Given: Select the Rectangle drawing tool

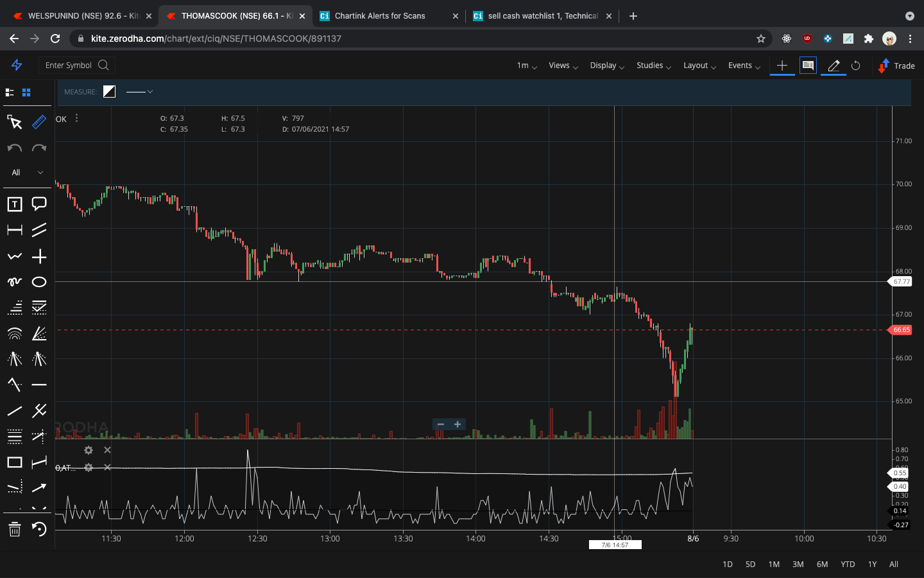Looking at the screenshot, I should coord(14,462).
